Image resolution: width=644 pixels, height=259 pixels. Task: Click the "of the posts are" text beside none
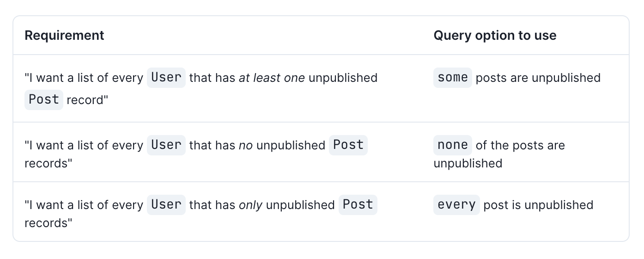(x=520, y=145)
